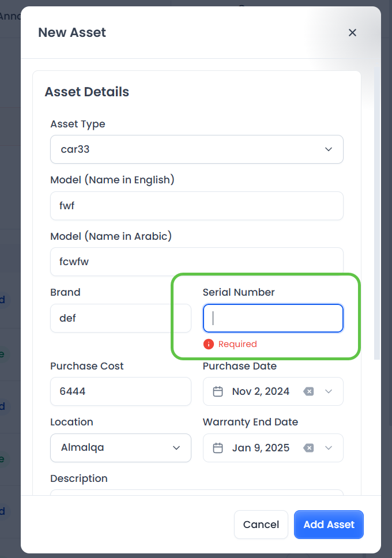
Task: Click the Model English name field
Action: (x=197, y=206)
